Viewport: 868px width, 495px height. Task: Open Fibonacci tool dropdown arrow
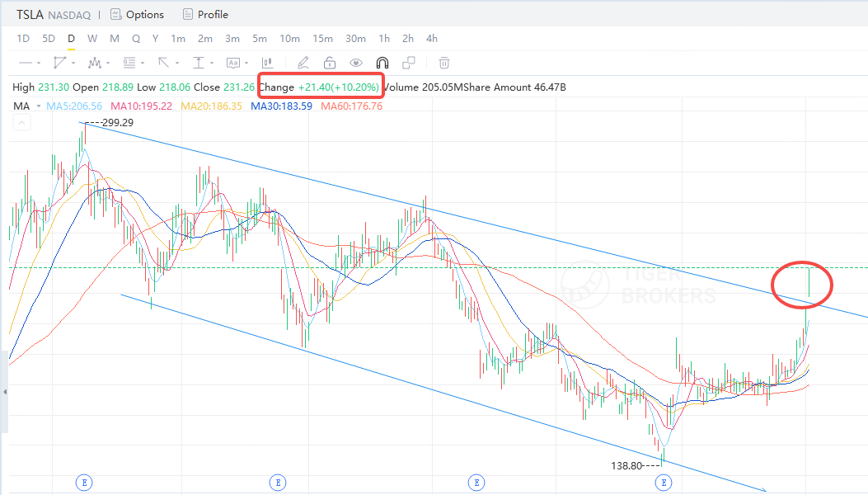click(143, 64)
